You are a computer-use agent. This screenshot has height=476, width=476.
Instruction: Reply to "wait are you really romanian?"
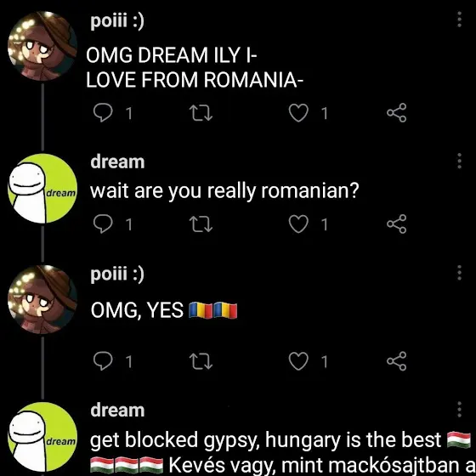pyautogui.click(x=103, y=224)
